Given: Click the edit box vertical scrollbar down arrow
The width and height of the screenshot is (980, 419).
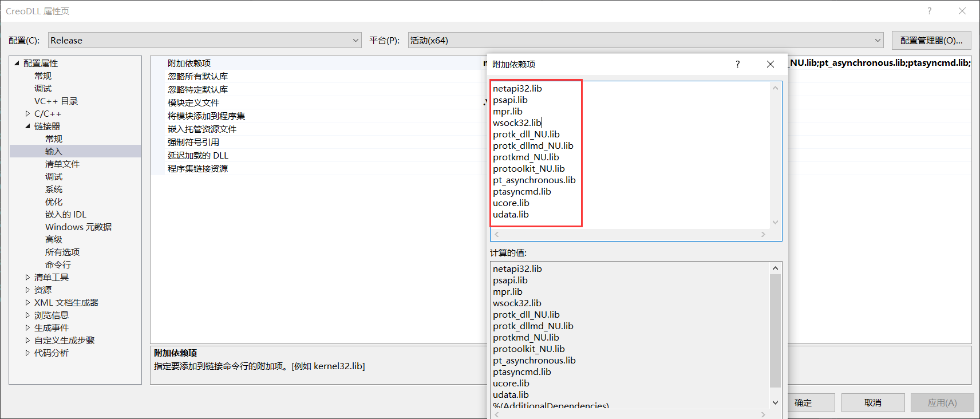Looking at the screenshot, I should click(775, 223).
